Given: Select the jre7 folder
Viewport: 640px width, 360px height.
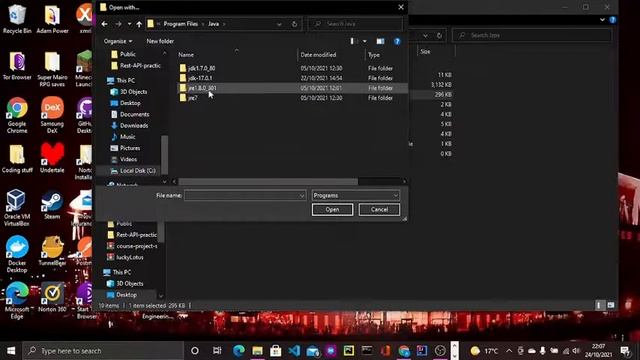Looking at the screenshot, I should (193, 98).
